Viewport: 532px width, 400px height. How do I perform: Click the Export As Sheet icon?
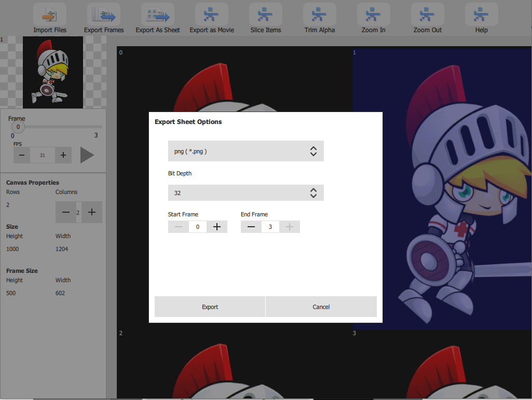pos(158,15)
